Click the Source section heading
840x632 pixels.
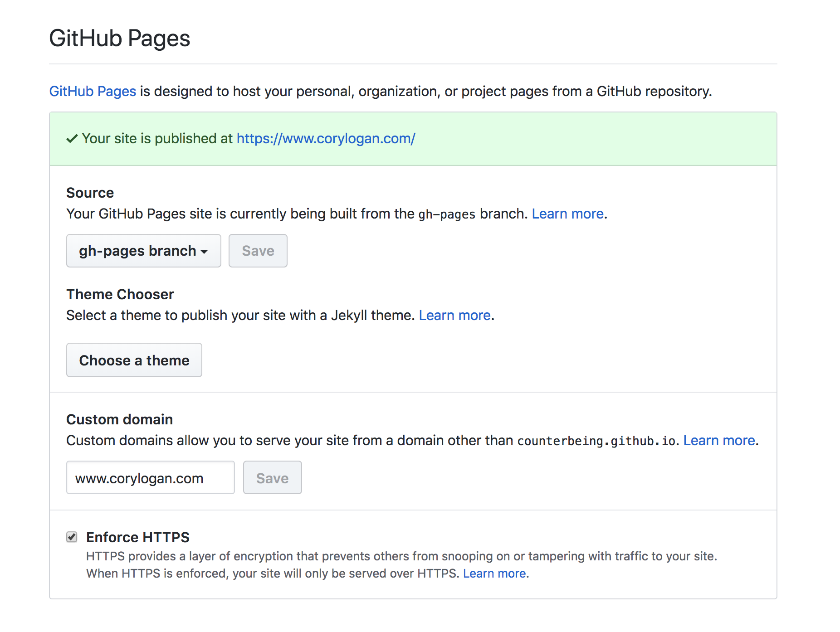click(x=90, y=193)
